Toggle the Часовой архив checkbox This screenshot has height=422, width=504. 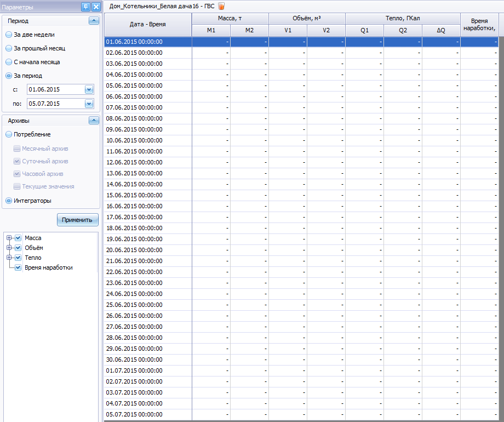pyautogui.click(x=17, y=174)
